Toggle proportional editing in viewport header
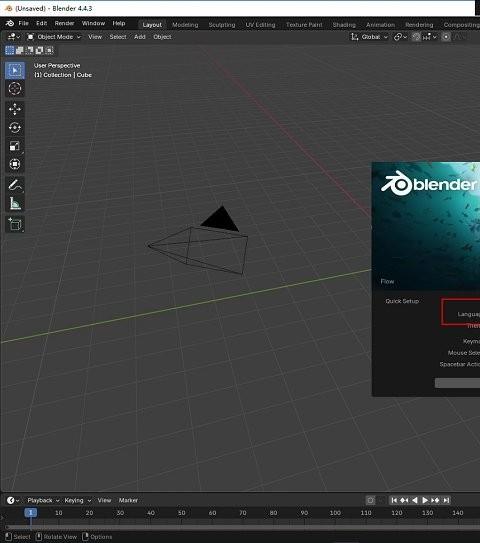This screenshot has height=543, width=480. click(x=446, y=37)
